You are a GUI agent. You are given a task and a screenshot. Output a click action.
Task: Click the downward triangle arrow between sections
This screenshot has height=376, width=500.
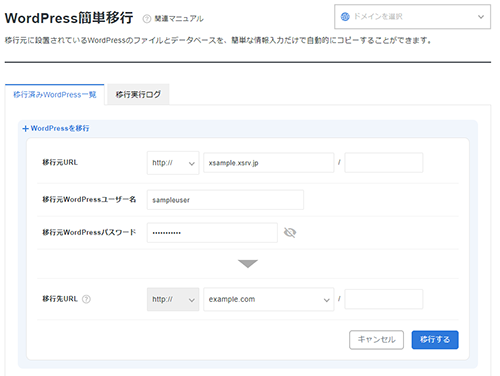point(248,264)
